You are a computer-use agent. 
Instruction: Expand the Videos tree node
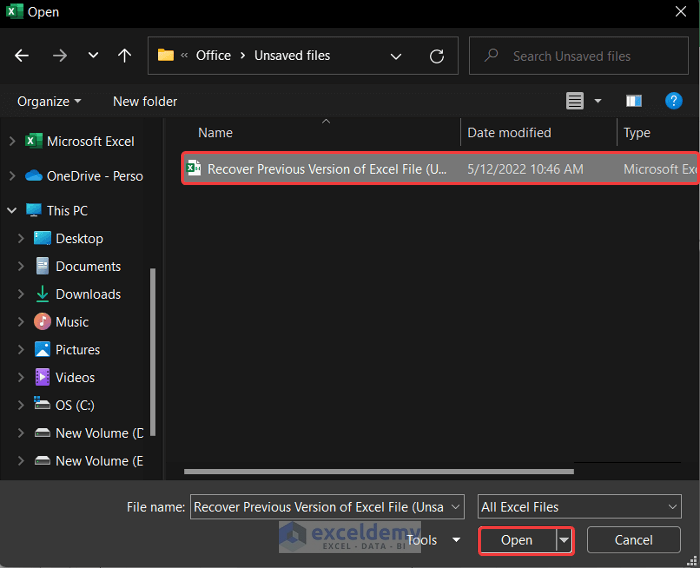click(21, 378)
